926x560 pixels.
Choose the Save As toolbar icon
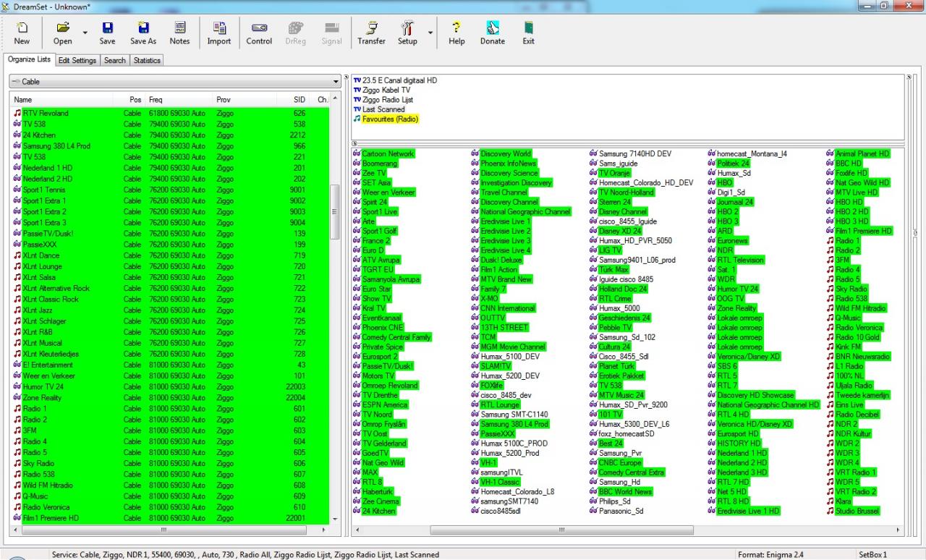pos(143,33)
